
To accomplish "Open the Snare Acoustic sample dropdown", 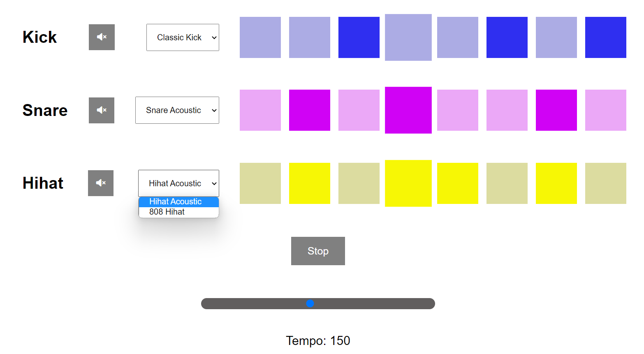I will pyautogui.click(x=177, y=110).
